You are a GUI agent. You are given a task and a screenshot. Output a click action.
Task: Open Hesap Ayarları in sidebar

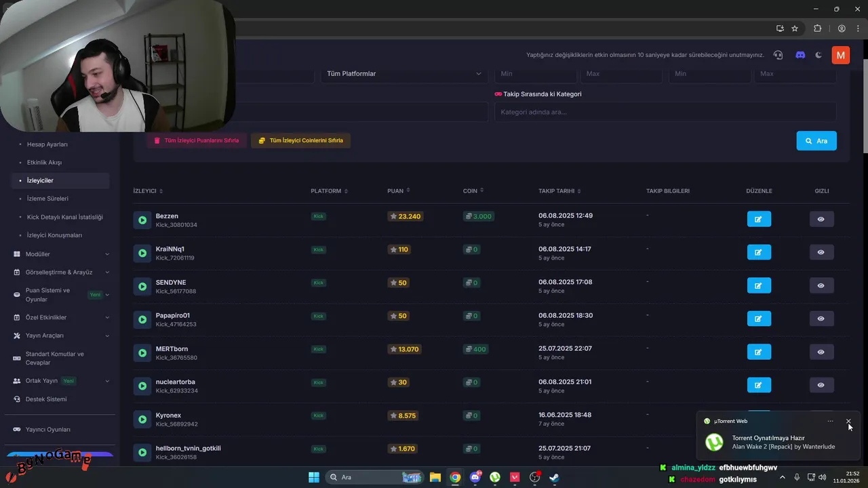(47, 144)
